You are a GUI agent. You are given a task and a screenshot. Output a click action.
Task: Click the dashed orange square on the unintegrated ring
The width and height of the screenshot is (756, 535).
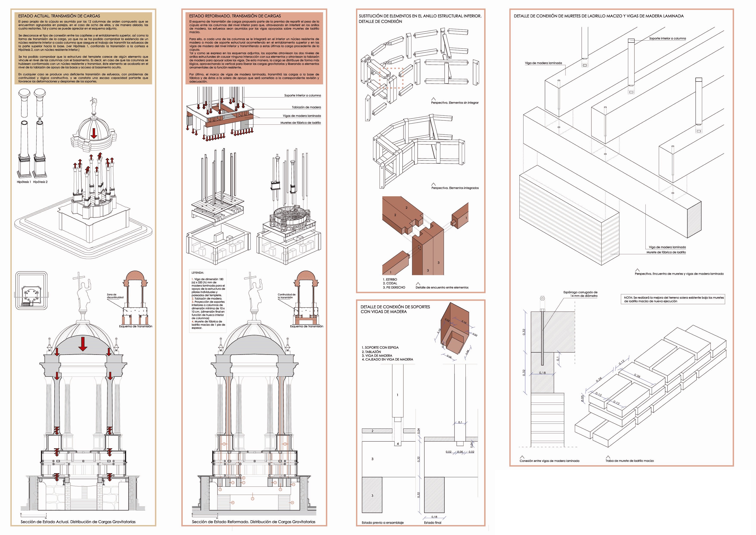(391, 78)
